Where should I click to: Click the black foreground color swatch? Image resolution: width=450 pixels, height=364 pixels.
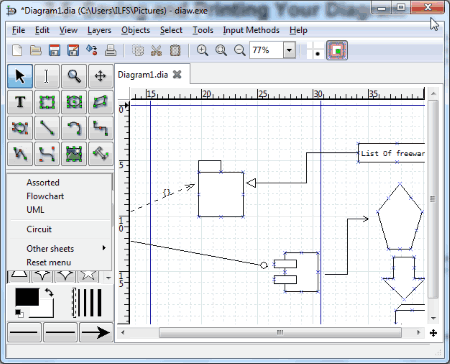[27, 297]
